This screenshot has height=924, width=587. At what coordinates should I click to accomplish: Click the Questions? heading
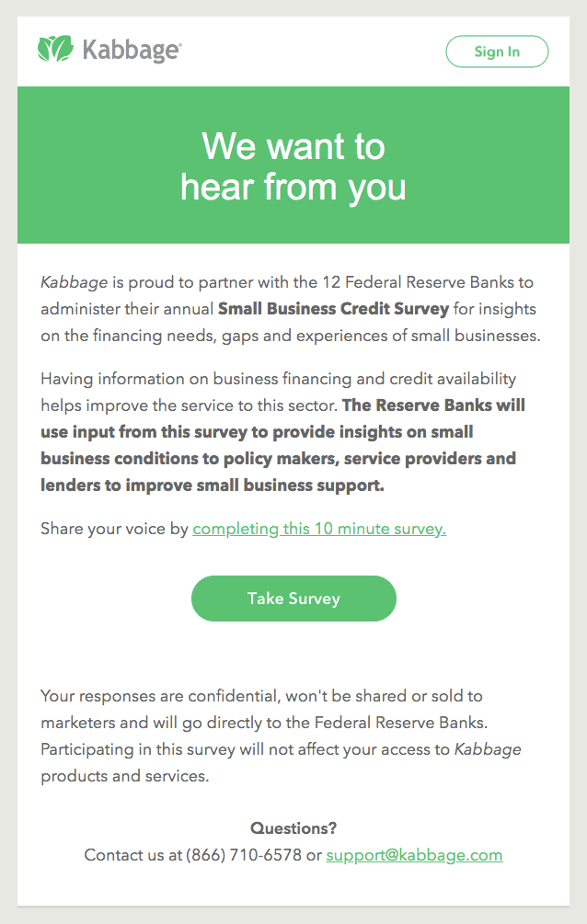point(293,828)
